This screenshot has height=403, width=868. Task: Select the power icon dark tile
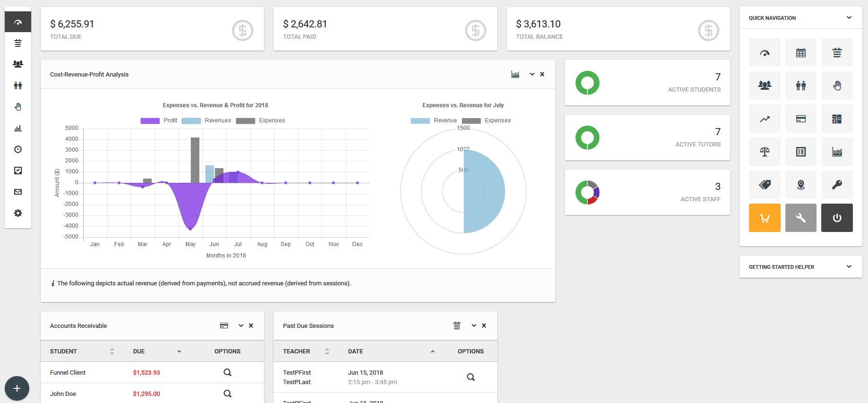[x=837, y=218]
